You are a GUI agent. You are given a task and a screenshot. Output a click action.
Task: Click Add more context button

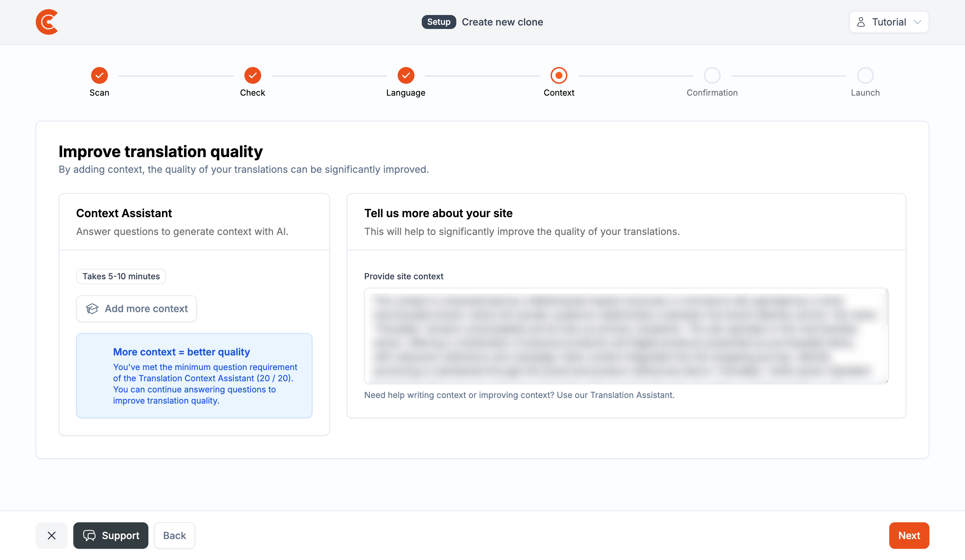tap(136, 308)
